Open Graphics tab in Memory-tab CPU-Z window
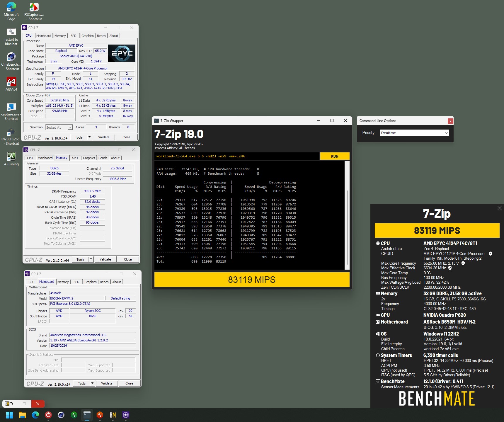Image resolution: width=504 pixels, height=422 pixels. [x=89, y=158]
